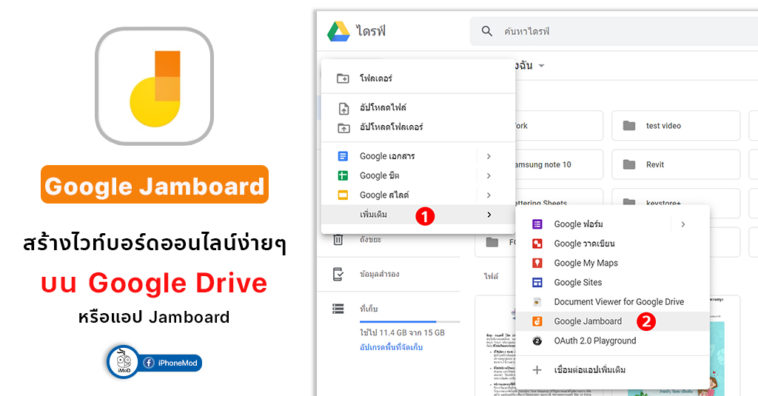758x396 pixels.
Task: Click the purple Google Forms icon
Action: click(x=537, y=224)
